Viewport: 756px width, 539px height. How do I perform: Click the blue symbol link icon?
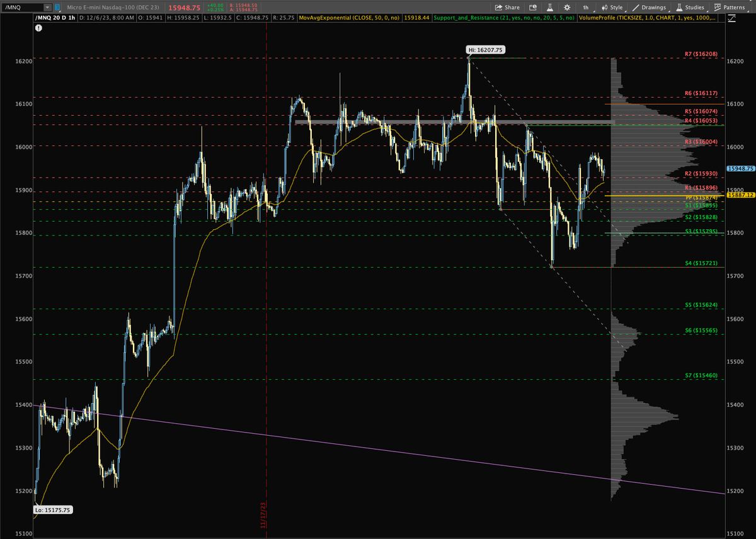[58, 7]
